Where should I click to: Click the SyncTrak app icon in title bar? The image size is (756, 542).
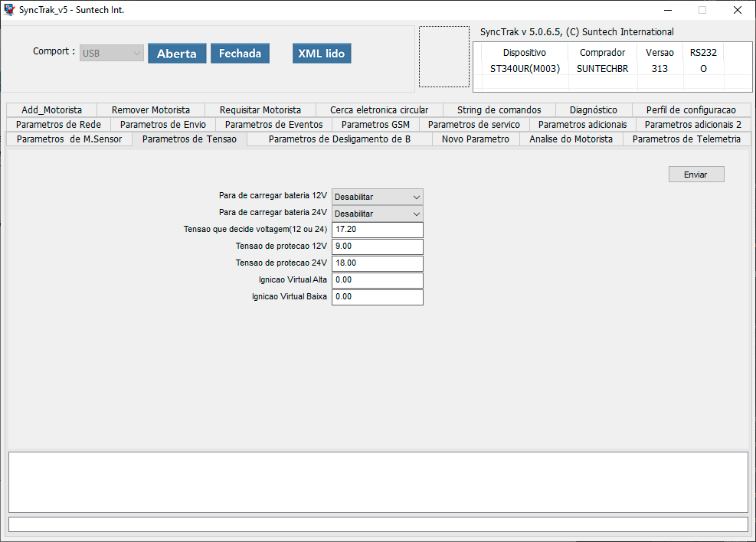click(x=9, y=10)
